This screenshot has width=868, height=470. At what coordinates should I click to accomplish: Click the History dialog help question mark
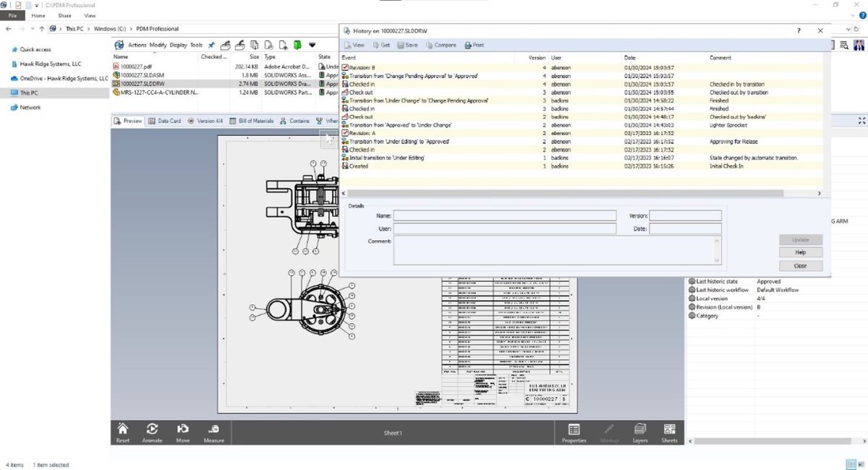pos(799,31)
